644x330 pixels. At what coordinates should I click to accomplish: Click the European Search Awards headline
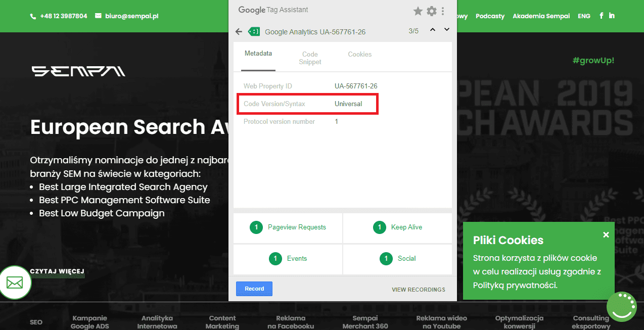point(129,127)
